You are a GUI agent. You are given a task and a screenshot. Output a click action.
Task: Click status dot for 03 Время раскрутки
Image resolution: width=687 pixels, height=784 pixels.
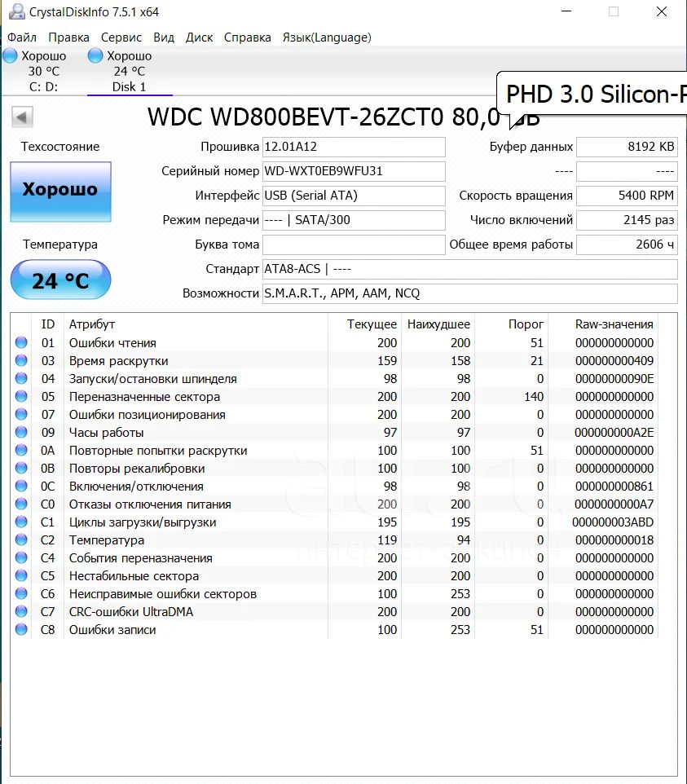pos(21,360)
